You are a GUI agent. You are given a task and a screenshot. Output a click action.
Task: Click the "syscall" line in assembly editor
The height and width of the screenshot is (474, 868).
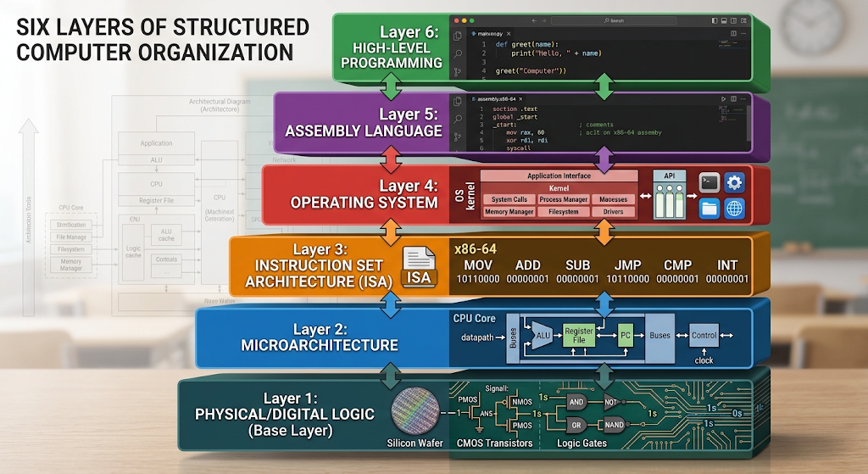(518, 148)
